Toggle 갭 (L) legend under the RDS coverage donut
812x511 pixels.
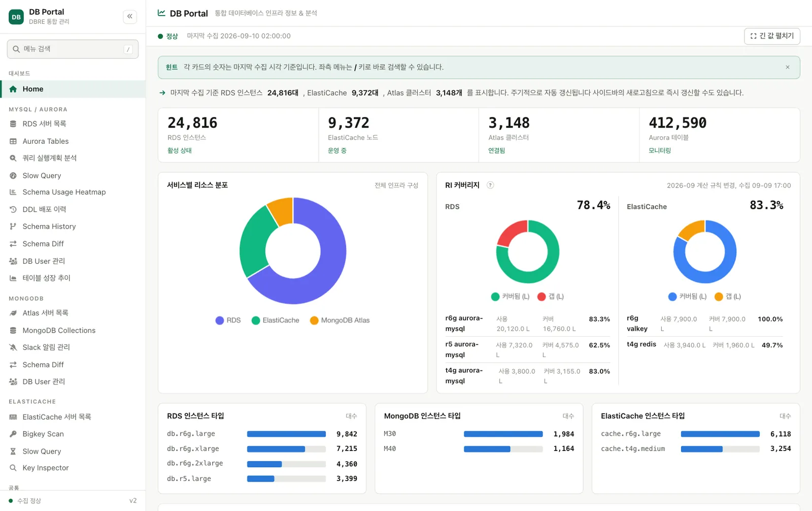[551, 296]
